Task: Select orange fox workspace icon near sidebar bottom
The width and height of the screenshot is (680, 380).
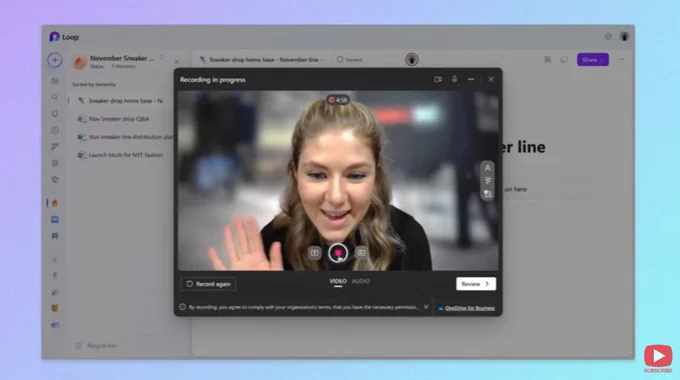Action: tap(55, 308)
